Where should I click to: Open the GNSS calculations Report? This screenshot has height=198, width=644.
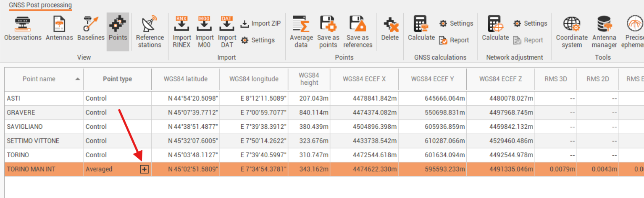pos(454,40)
